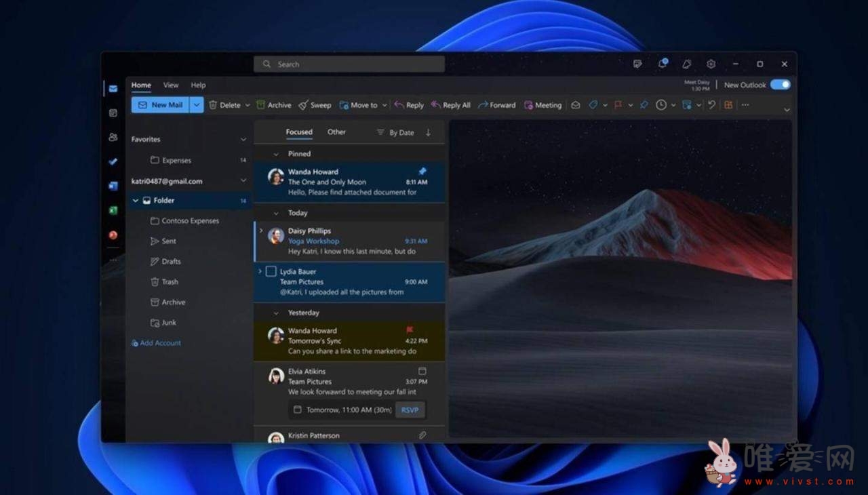Create a Meeting from ribbon
The width and height of the screenshot is (868, 495).
[542, 105]
